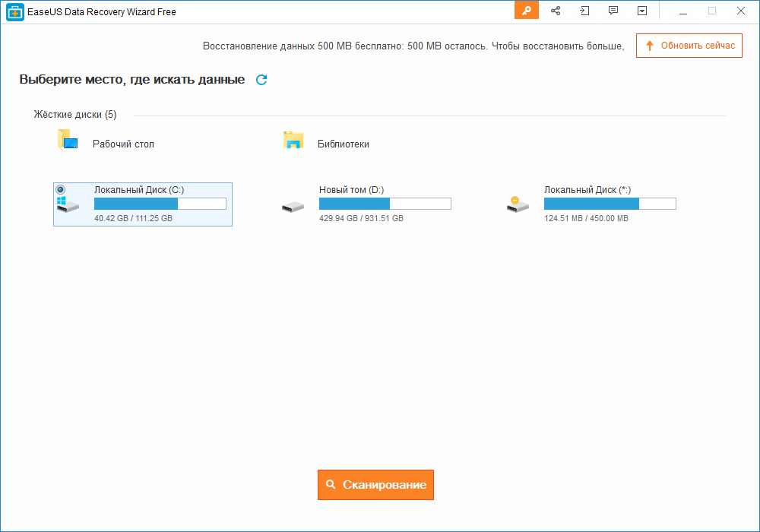Click the Local Disk C: drive icon
This screenshot has height=532, width=760.
point(68,204)
